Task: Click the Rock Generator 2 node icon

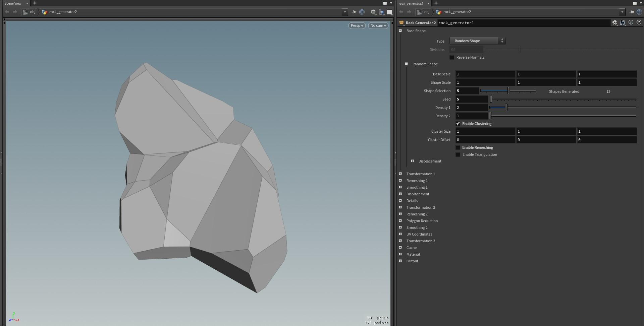Action: [x=401, y=23]
